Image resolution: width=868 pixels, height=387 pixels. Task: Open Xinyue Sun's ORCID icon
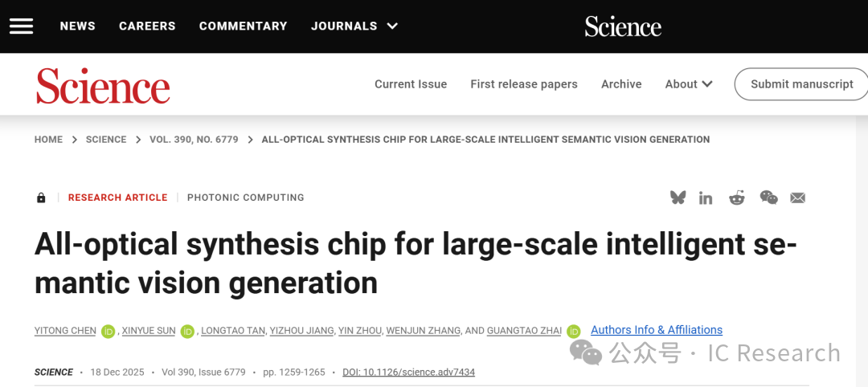(x=187, y=331)
